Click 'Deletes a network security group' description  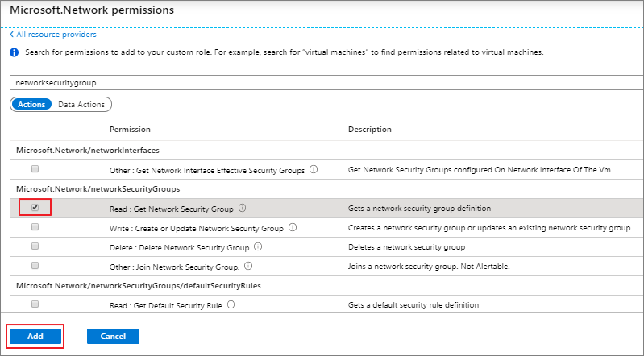point(406,247)
